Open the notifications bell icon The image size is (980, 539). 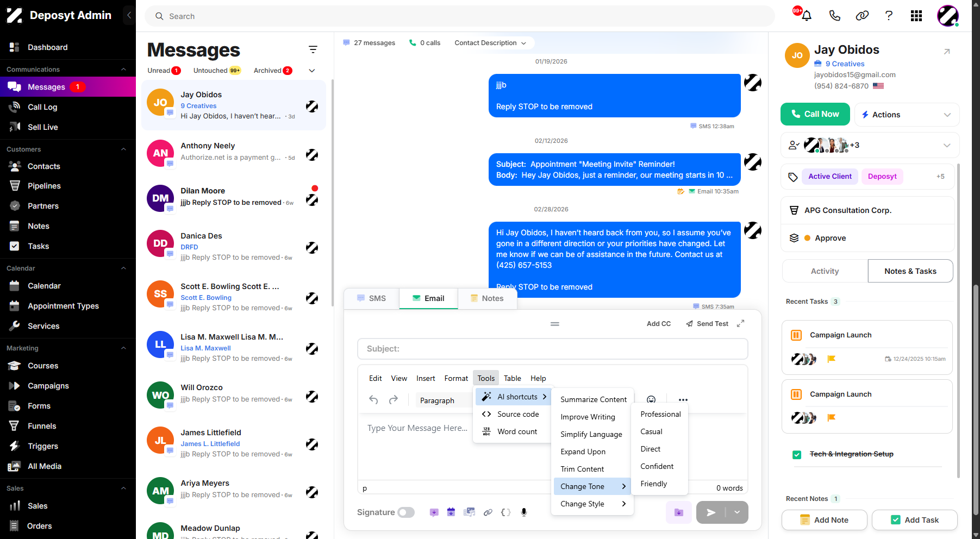(x=807, y=16)
